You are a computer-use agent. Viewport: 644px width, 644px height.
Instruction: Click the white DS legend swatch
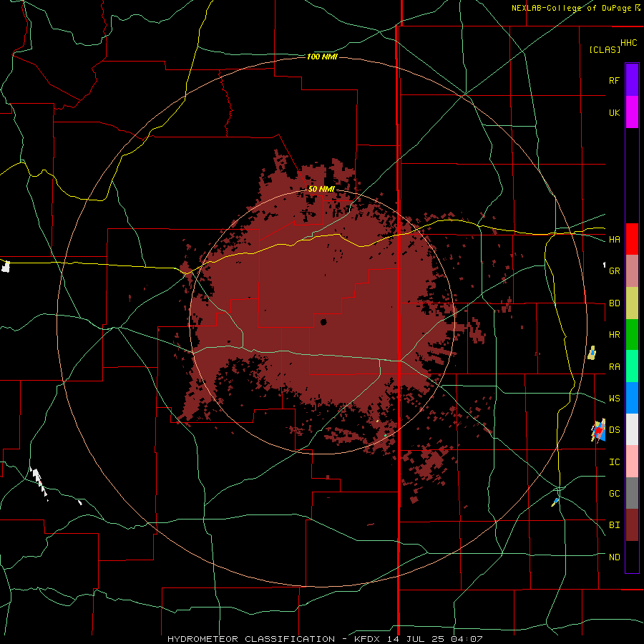click(632, 429)
